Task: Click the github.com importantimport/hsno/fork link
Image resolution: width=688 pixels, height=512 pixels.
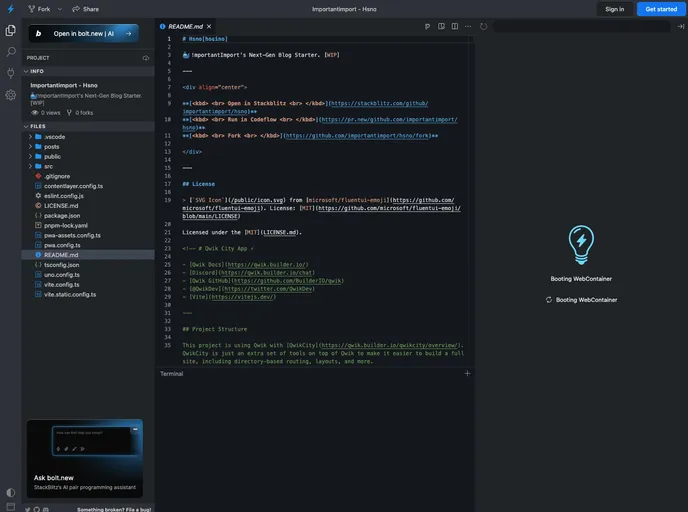Action: pyautogui.click(x=357, y=136)
